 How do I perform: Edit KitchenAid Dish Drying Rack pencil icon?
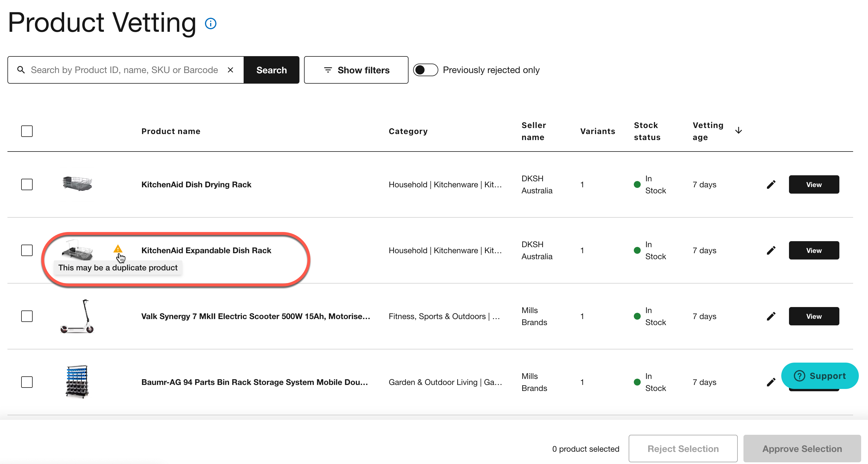pyautogui.click(x=771, y=184)
